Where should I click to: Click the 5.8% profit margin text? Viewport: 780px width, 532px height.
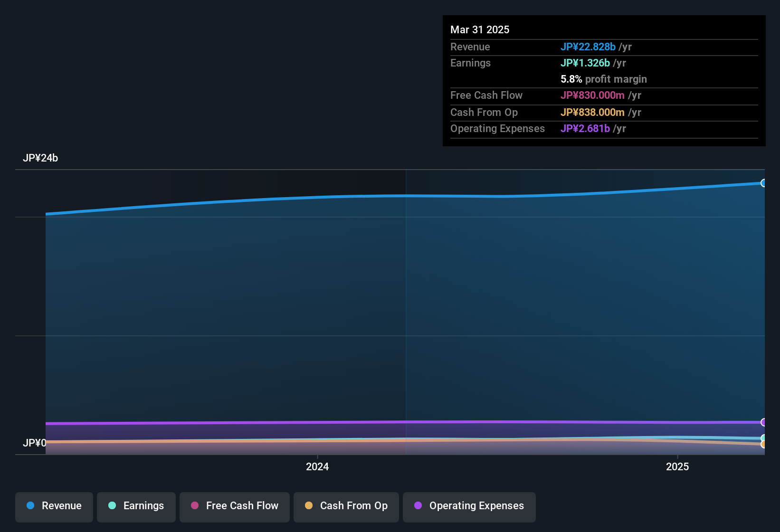(604, 79)
